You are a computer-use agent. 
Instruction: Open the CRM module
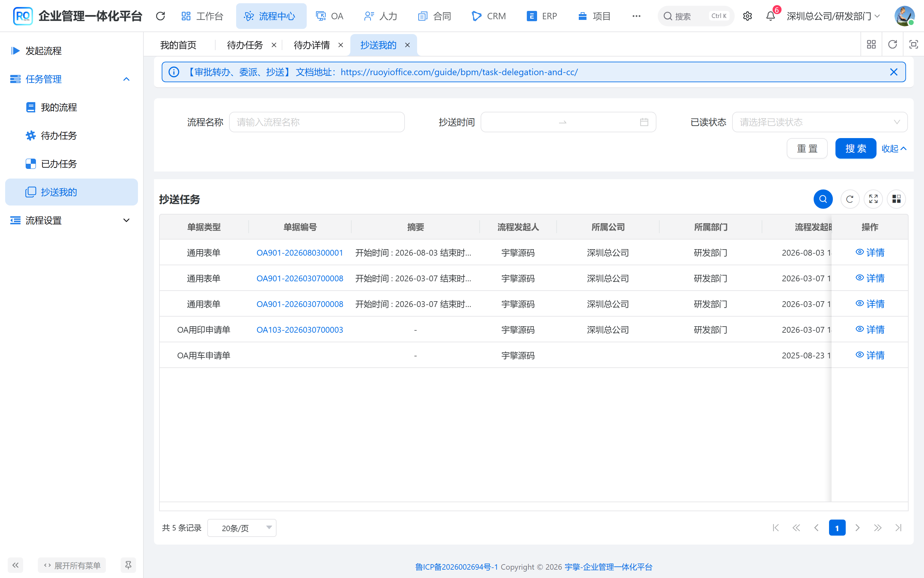click(x=489, y=16)
